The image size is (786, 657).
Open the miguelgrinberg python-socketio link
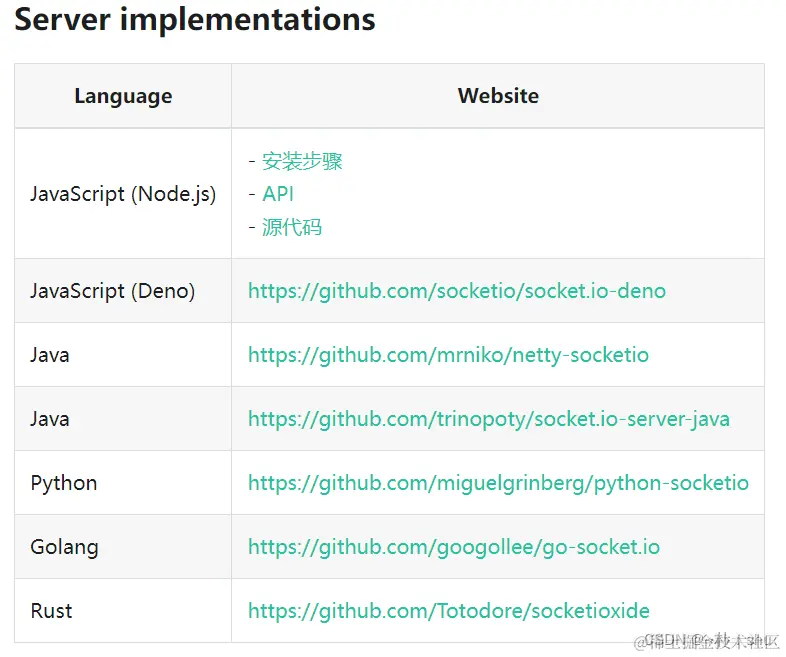point(498,483)
